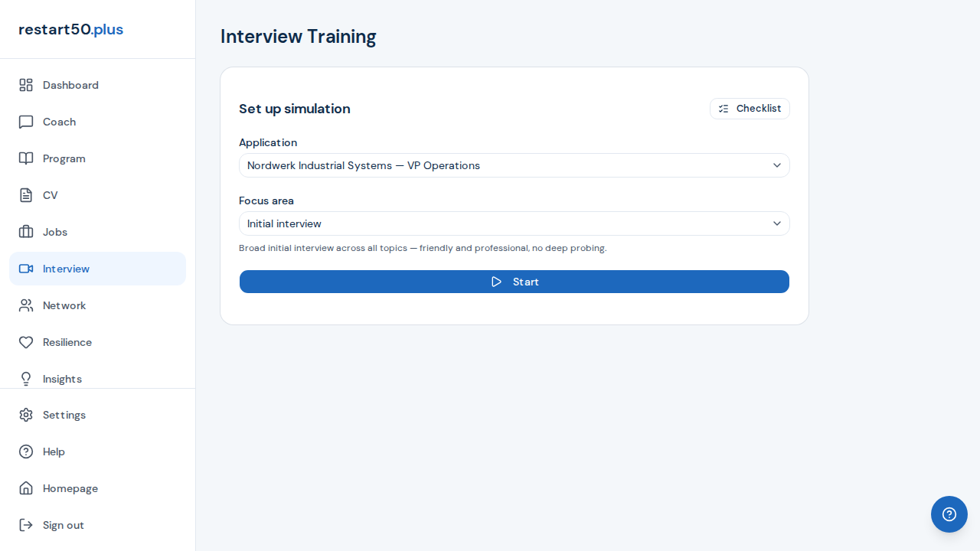
Task: Click the restart50.plus logo
Action: pos(70,29)
